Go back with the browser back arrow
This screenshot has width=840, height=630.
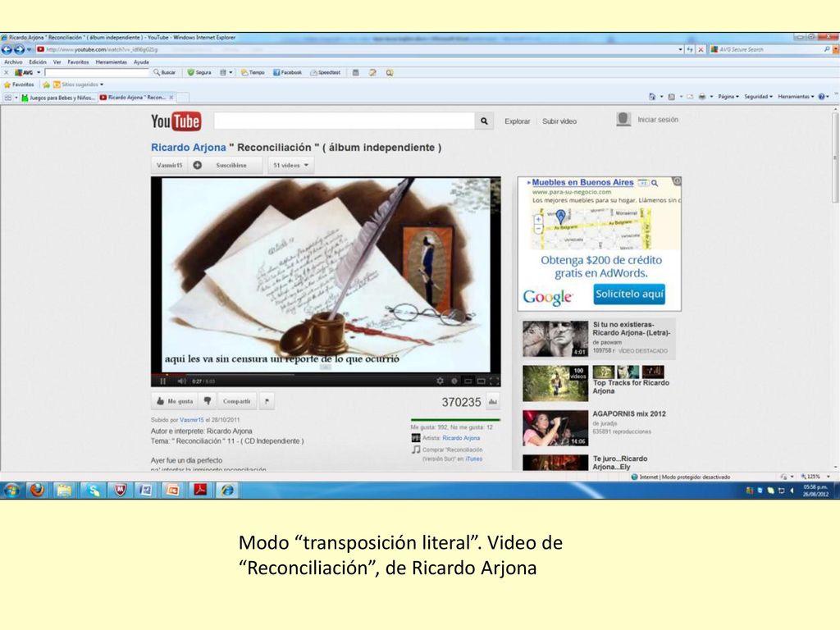click(x=7, y=50)
